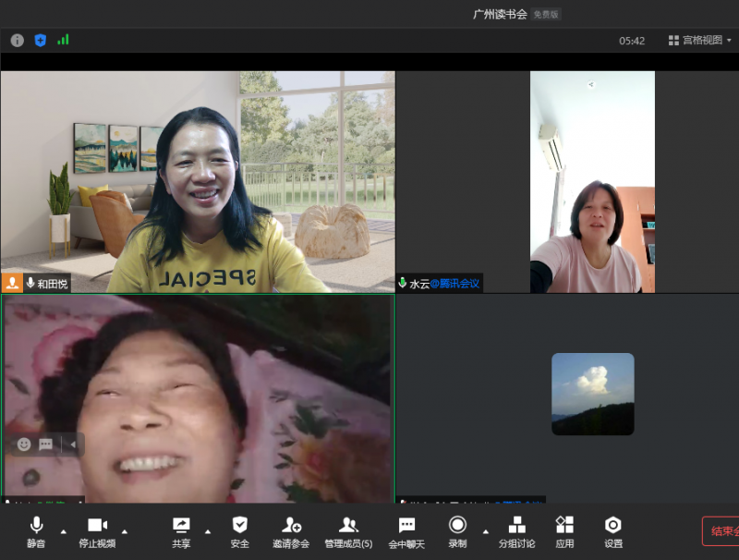Select the cloud avatar participant tile
The width and height of the screenshot is (739, 560).
tap(592, 394)
